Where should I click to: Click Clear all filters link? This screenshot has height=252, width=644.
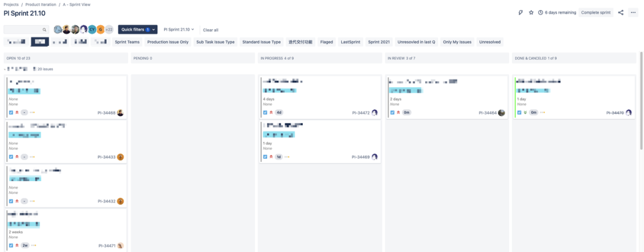(210, 30)
